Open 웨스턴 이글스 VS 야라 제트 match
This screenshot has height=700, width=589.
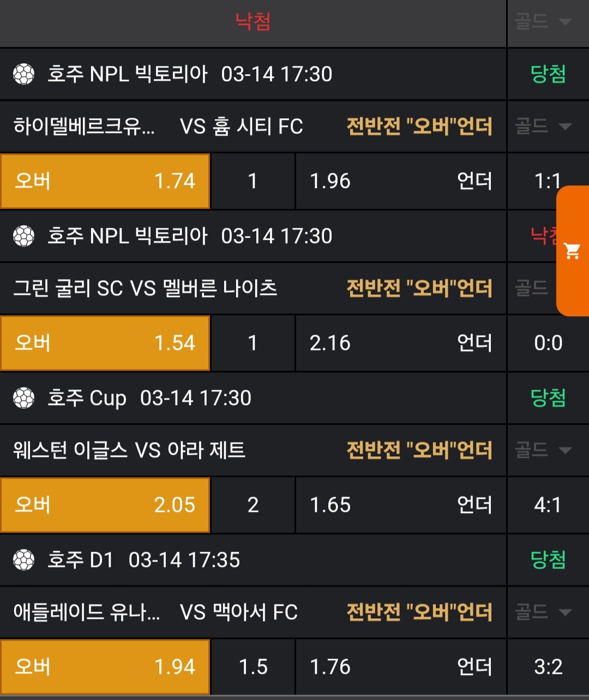pyautogui.click(x=130, y=450)
